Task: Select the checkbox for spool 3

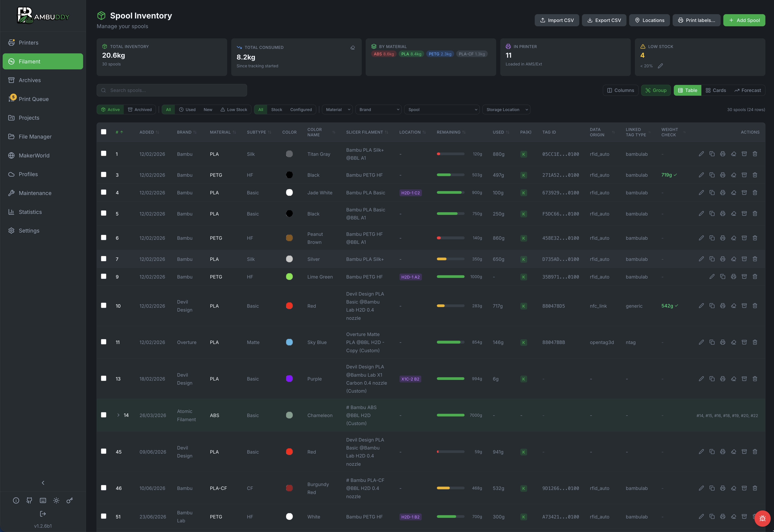Action: [104, 174]
